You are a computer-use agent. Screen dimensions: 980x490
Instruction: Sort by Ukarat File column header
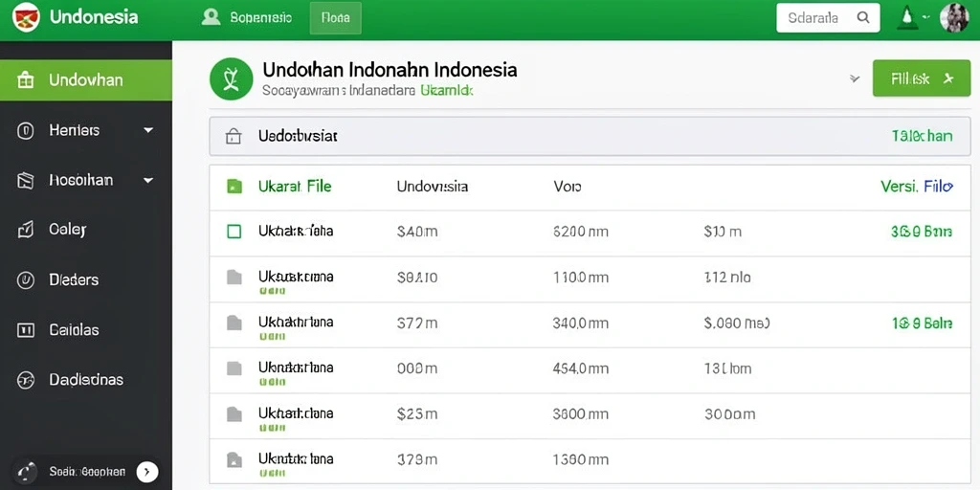click(x=295, y=187)
